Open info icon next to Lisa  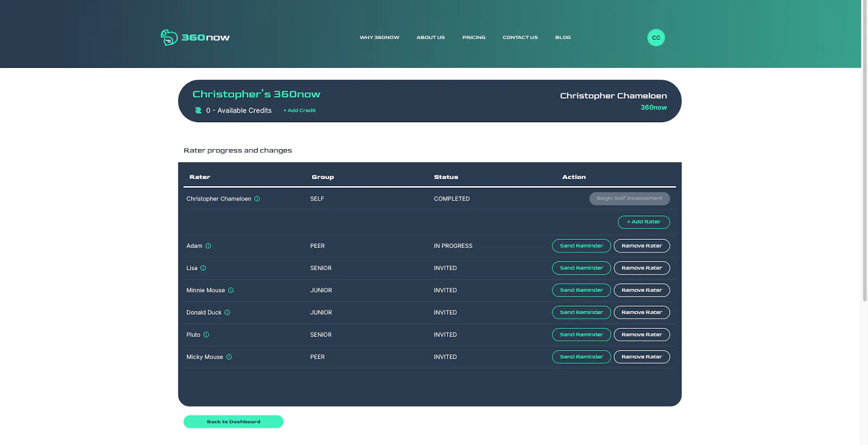[203, 268]
